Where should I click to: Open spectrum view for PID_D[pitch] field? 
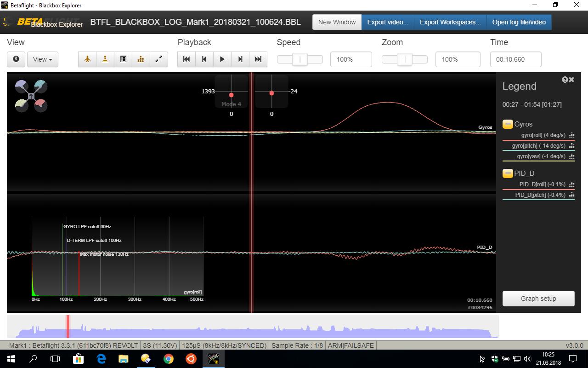572,195
